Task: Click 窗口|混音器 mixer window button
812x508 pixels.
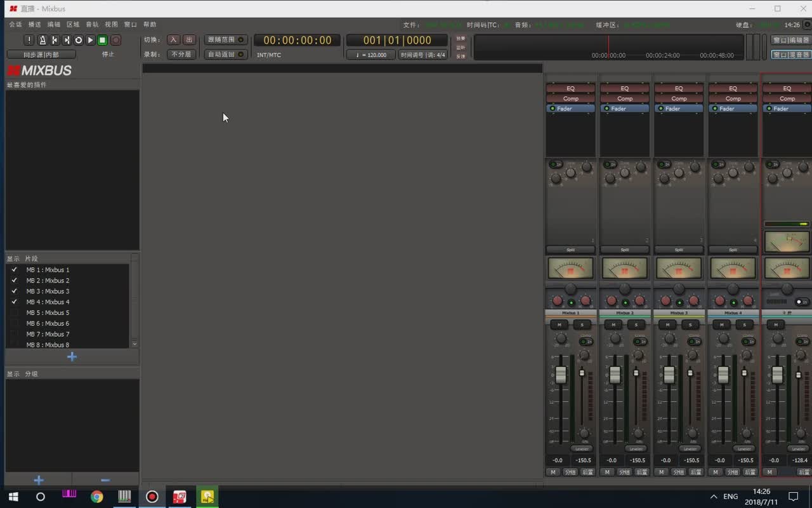Action: (791, 55)
